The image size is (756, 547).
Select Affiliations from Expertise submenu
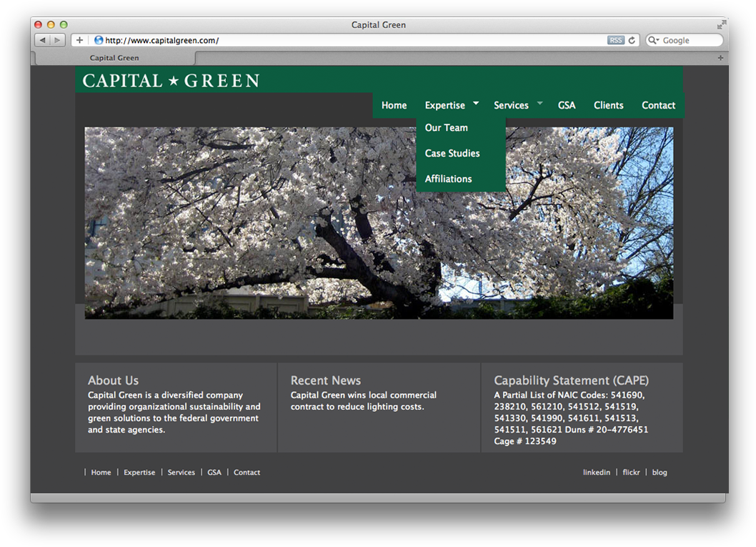[x=449, y=179]
